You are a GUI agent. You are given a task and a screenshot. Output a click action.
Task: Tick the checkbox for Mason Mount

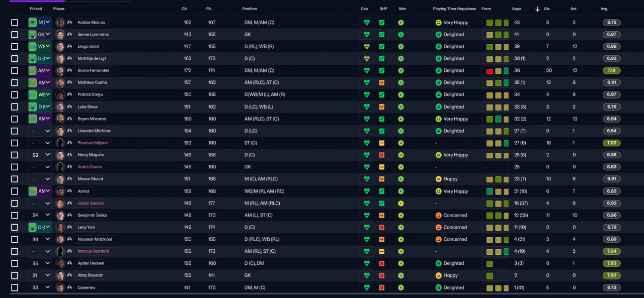[15, 179]
